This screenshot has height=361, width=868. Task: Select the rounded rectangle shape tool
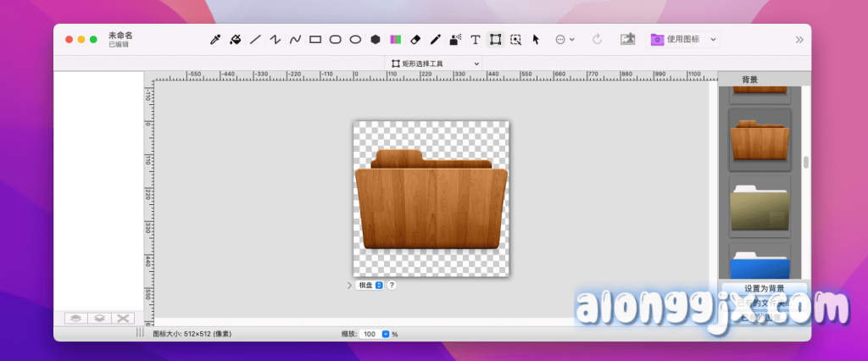pyautogui.click(x=336, y=39)
